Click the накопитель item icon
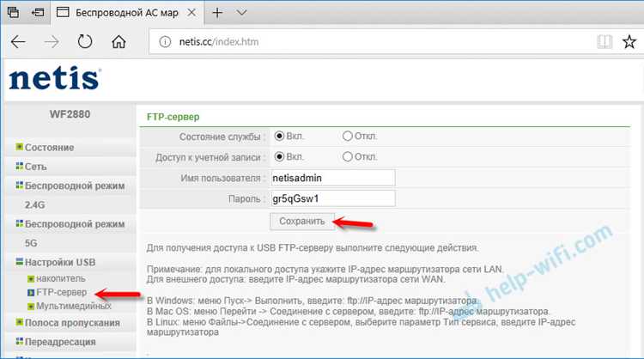Screen dimensions: 644x359 31,279
